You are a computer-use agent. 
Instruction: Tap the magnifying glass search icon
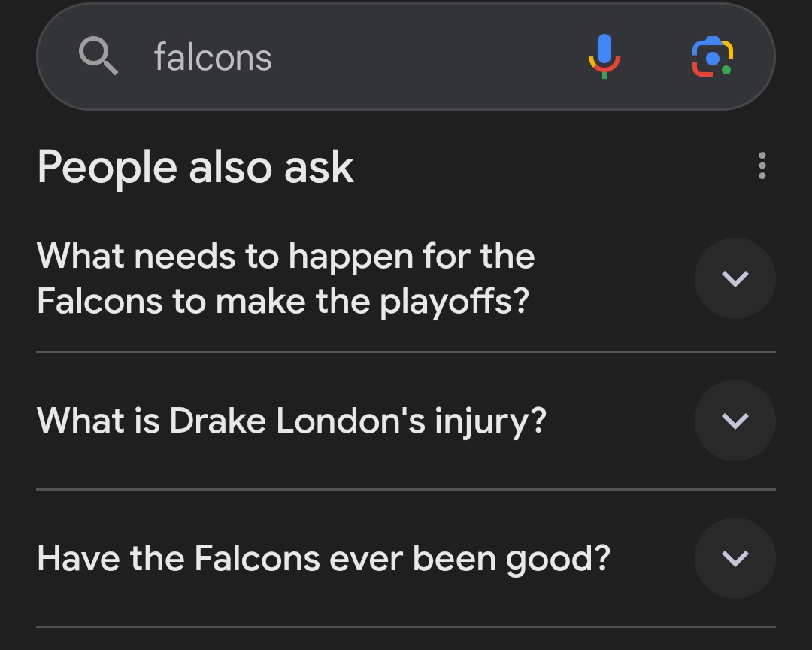coord(98,56)
